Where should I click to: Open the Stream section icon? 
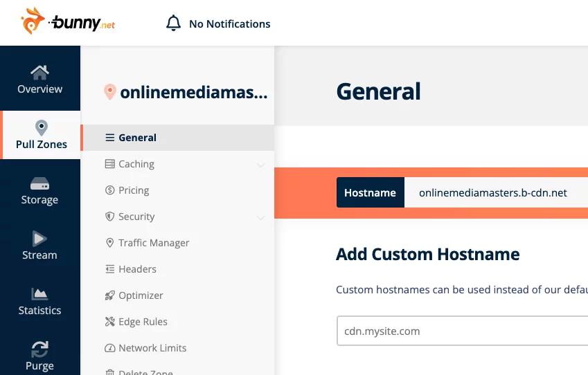[x=39, y=239]
